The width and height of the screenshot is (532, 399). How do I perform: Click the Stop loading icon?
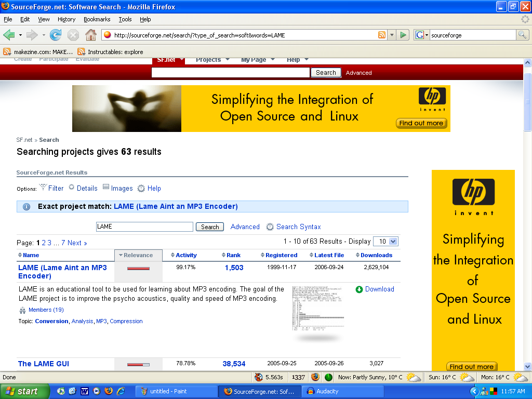(73, 35)
